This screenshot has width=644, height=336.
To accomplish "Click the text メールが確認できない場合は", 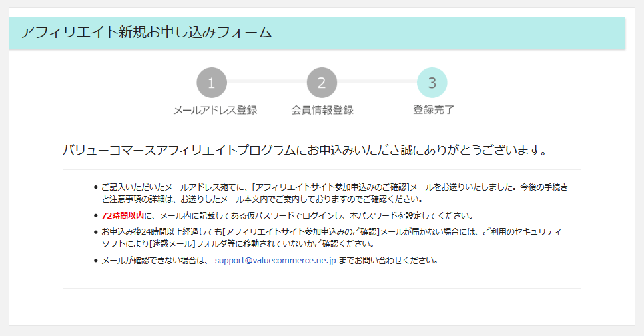I will point(155,260).
